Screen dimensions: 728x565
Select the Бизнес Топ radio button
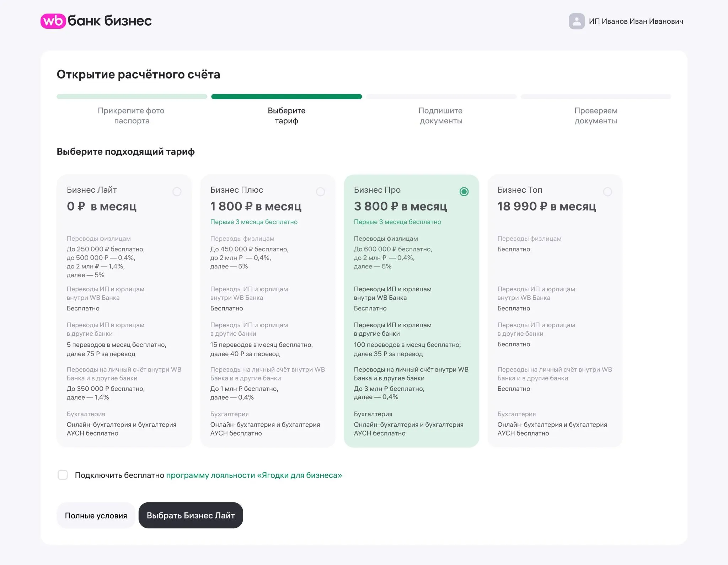[607, 192]
